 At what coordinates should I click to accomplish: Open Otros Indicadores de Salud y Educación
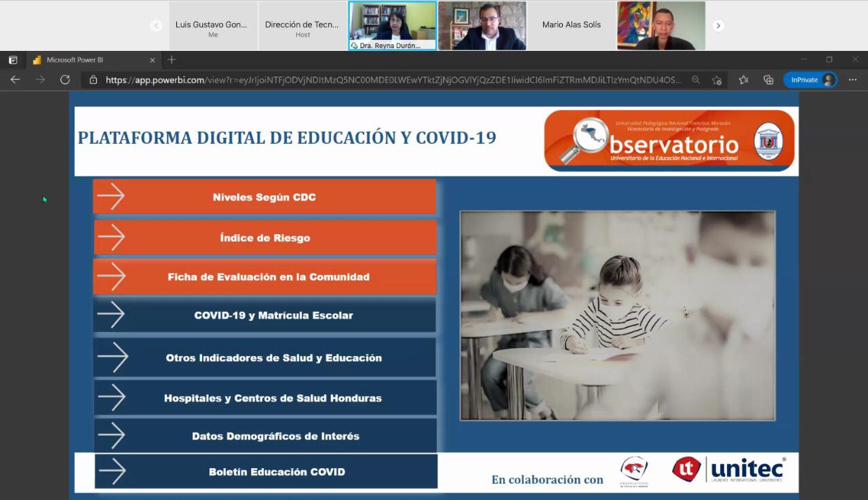[264, 358]
